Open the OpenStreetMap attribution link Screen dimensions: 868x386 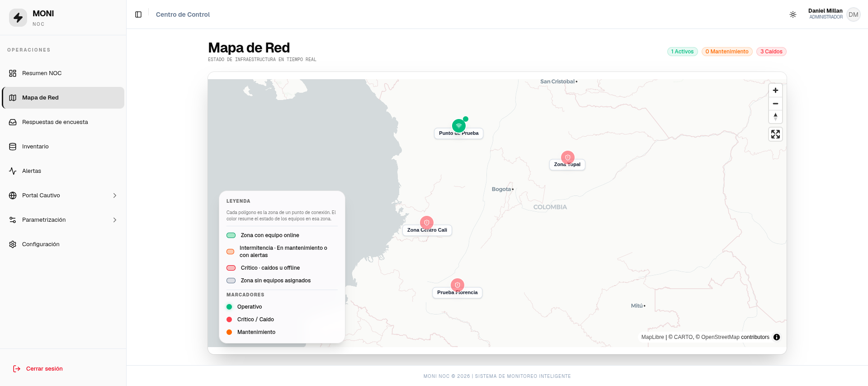[720, 337]
